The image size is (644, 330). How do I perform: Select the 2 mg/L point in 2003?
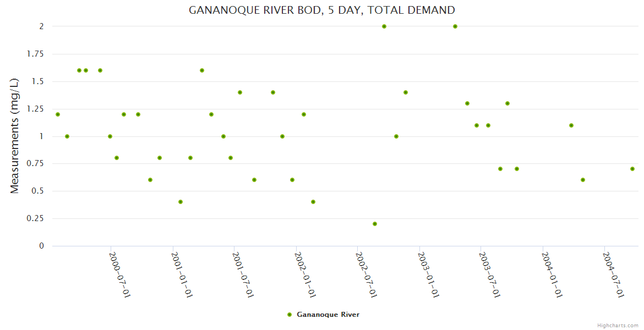coord(455,26)
